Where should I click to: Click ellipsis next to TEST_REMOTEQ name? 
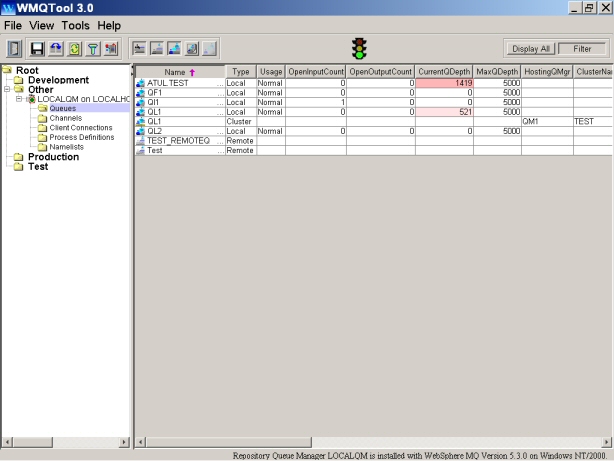220,141
